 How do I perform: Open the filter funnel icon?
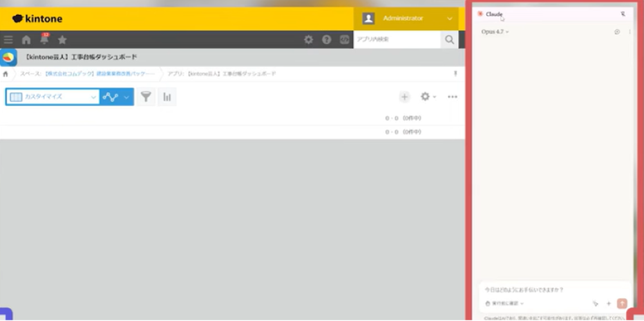146,97
